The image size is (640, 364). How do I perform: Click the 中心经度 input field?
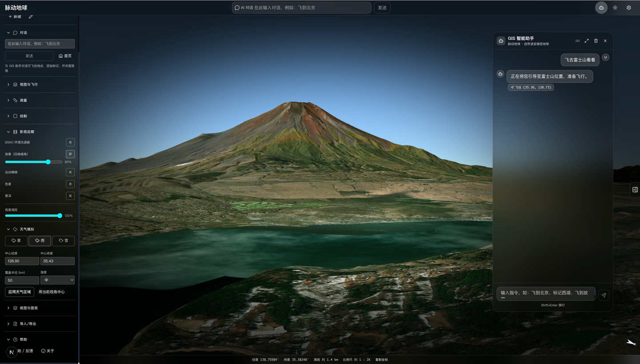coord(22,261)
